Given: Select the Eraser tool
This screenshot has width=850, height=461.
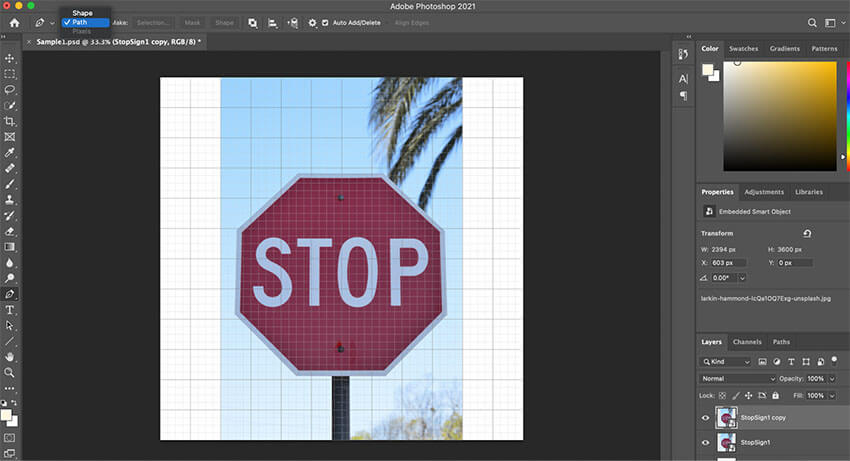Looking at the screenshot, I should pos(10,231).
